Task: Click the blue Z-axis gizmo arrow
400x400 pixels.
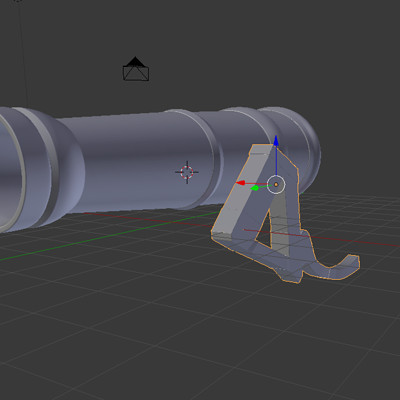Action: click(x=276, y=141)
